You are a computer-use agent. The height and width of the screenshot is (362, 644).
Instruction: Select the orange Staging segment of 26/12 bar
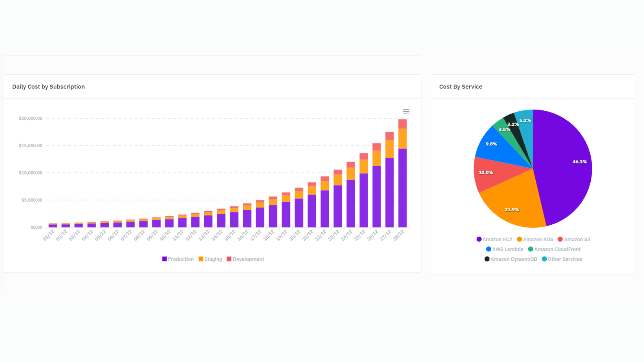(x=377, y=158)
